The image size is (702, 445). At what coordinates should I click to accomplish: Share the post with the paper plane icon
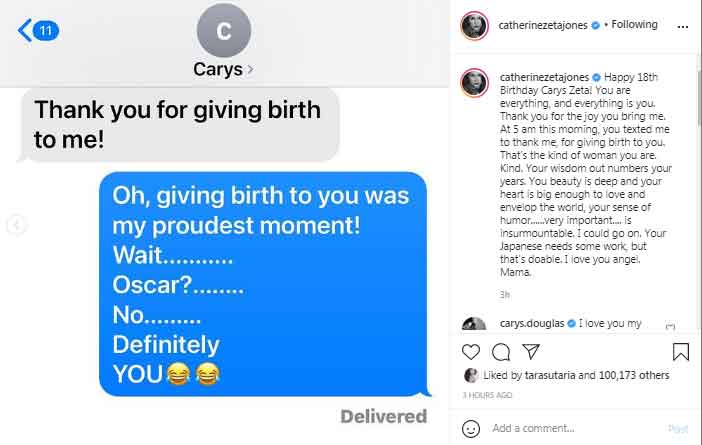(x=531, y=352)
